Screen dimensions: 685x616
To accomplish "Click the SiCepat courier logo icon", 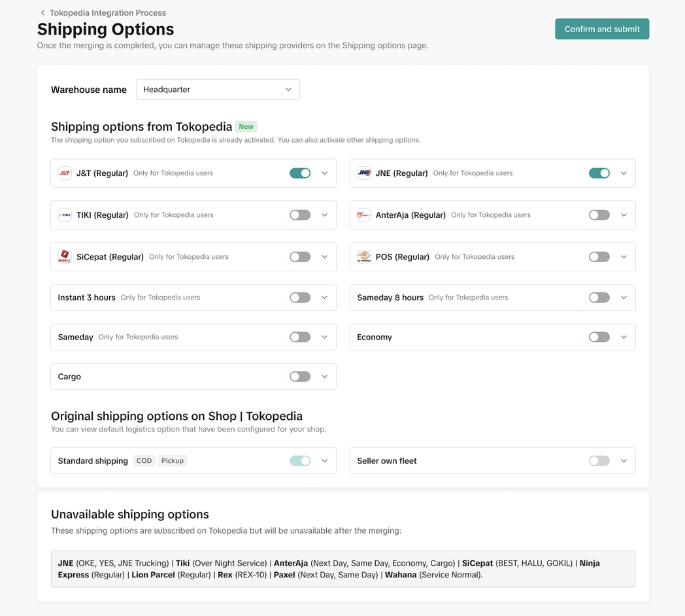I will click(x=65, y=257).
